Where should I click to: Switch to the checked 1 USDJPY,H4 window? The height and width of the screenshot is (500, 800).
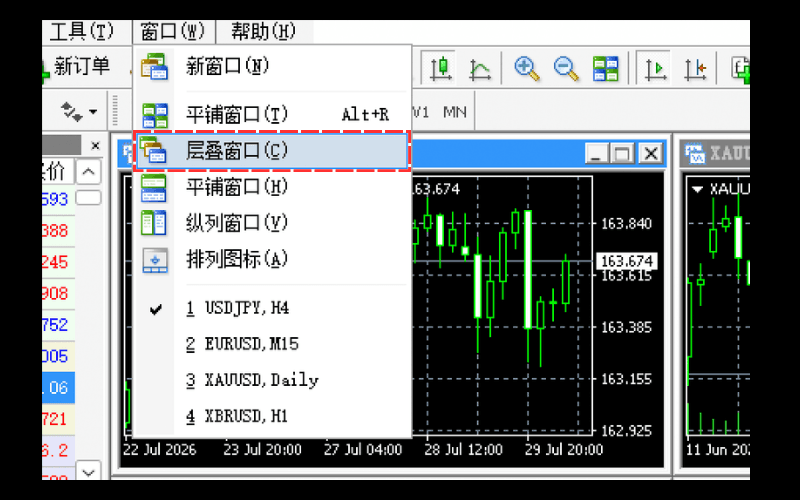pos(272,308)
